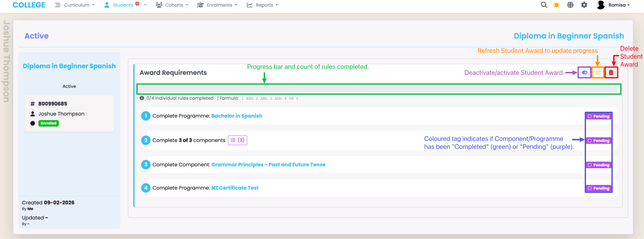Open the settings gear icon
This screenshot has width=644, height=239.
coord(584,5)
